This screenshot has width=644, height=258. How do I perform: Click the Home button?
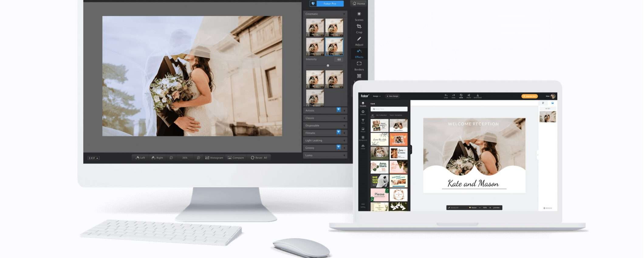tap(359, 4)
